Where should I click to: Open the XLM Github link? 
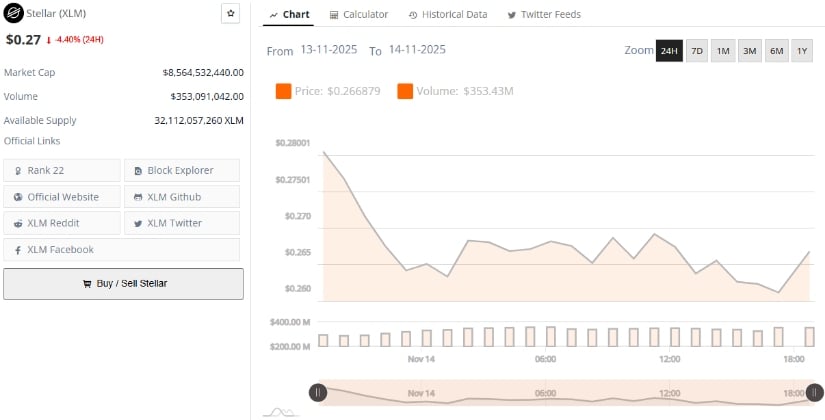pos(182,197)
